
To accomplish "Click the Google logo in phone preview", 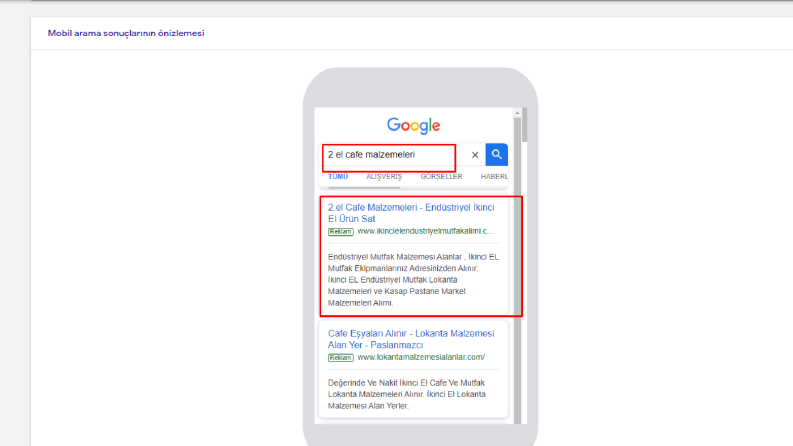I will (414, 126).
